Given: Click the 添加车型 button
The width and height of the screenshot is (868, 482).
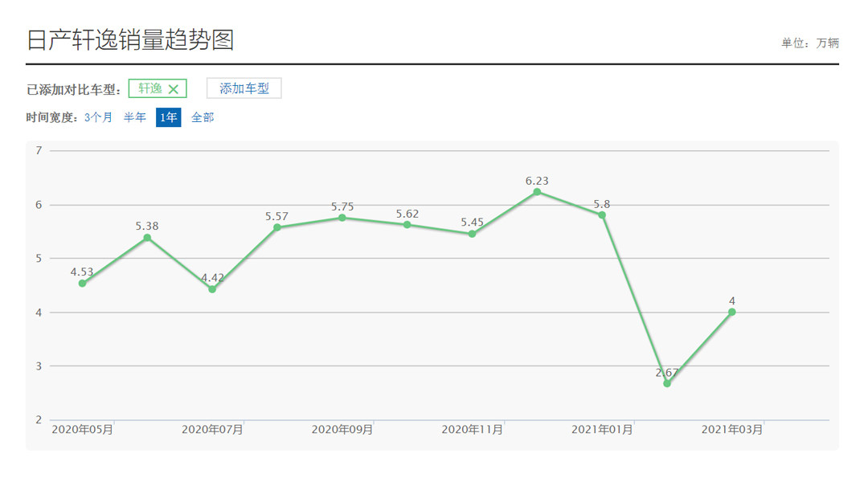Looking at the screenshot, I should [x=244, y=88].
